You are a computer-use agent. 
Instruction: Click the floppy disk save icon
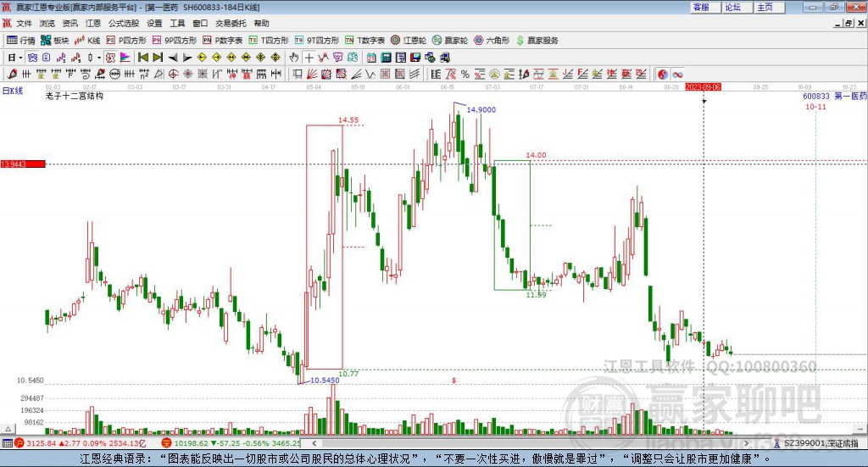(415, 58)
